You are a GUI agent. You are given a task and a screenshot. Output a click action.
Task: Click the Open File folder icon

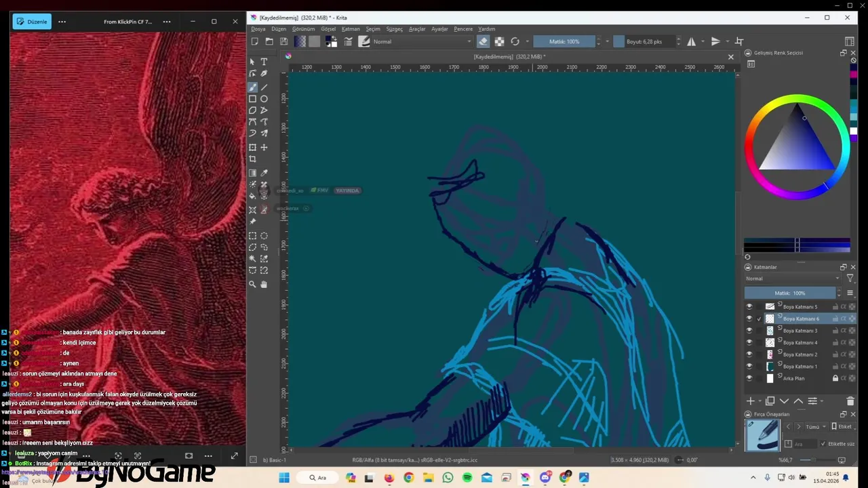click(x=269, y=41)
